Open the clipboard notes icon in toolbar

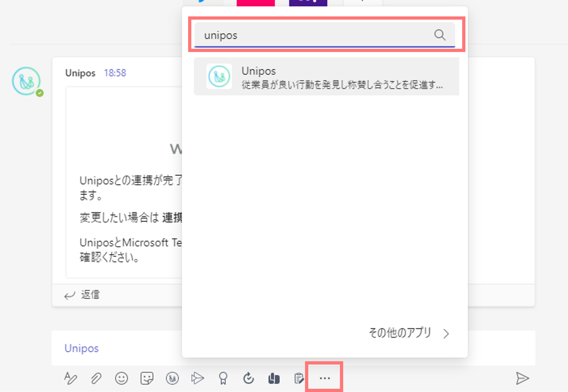point(299,378)
